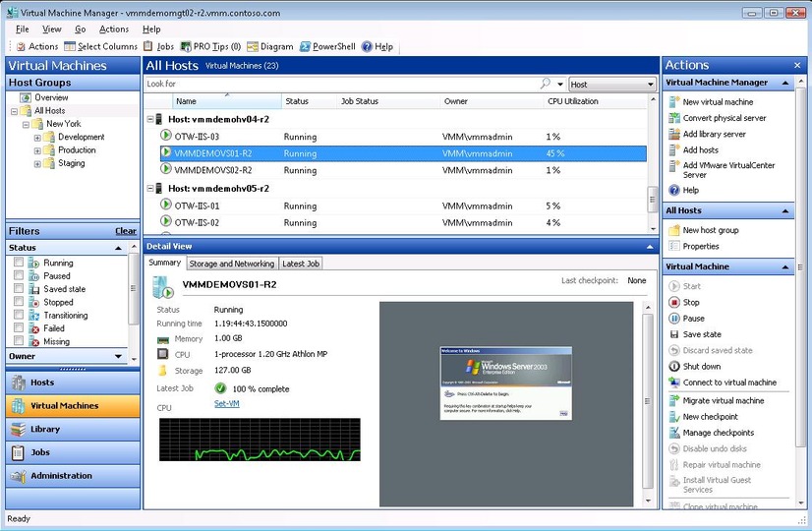This screenshot has width=812, height=531.
Task: Open the Set-VM job link
Action: click(227, 403)
